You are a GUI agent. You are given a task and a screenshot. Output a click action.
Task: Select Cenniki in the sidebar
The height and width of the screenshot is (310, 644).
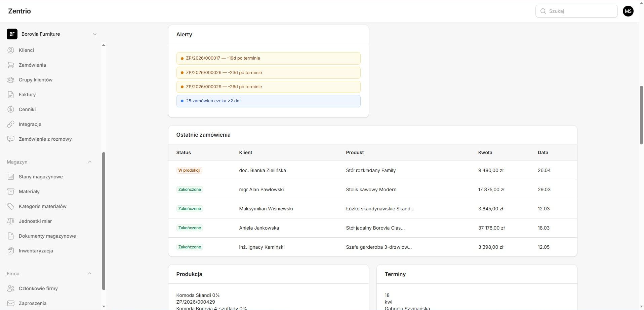coord(27,109)
